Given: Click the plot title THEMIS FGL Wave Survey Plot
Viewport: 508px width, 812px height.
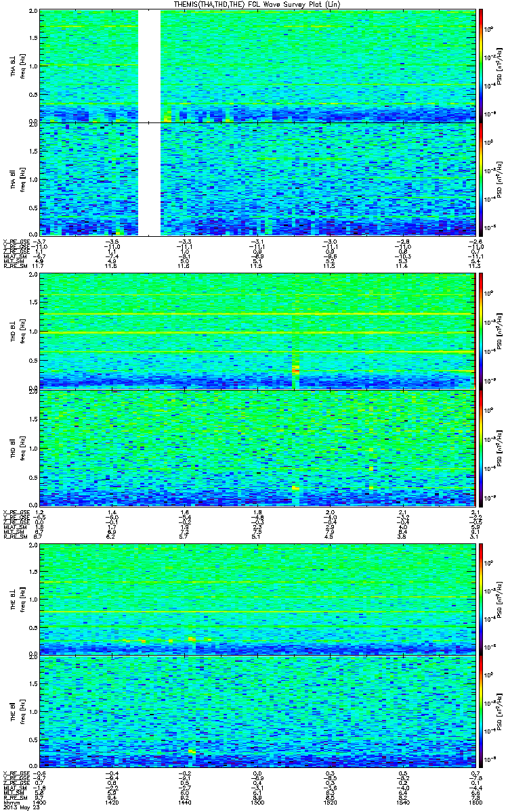Looking at the screenshot, I should coord(259,4).
